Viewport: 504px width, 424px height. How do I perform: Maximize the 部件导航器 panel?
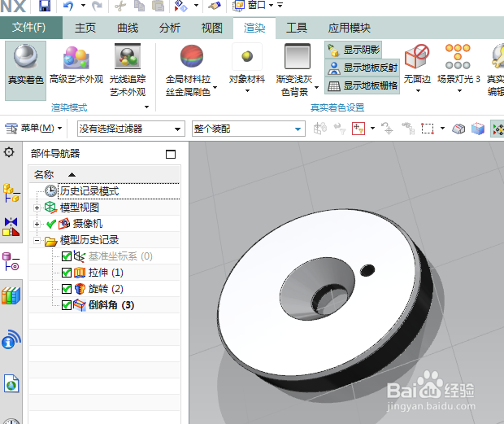[171, 154]
